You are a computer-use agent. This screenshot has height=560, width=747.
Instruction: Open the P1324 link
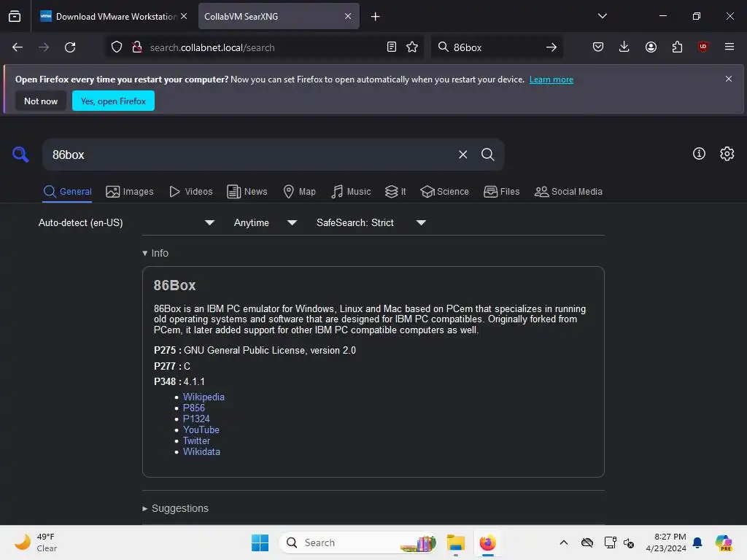(x=196, y=419)
